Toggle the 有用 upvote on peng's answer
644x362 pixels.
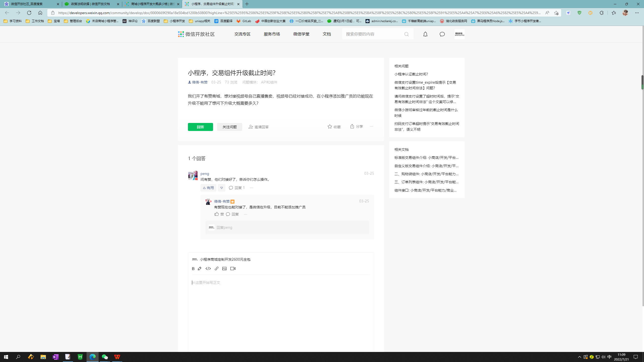click(208, 188)
